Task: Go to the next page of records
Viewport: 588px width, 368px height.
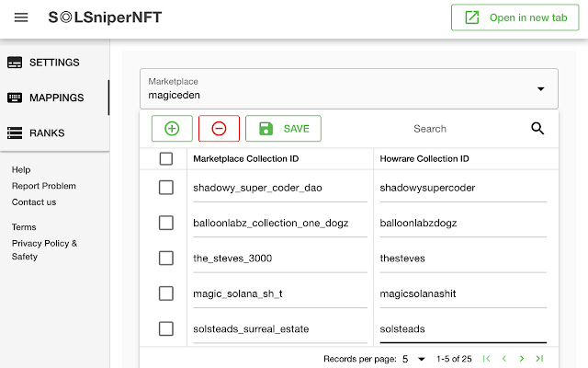Action: [x=522, y=358]
